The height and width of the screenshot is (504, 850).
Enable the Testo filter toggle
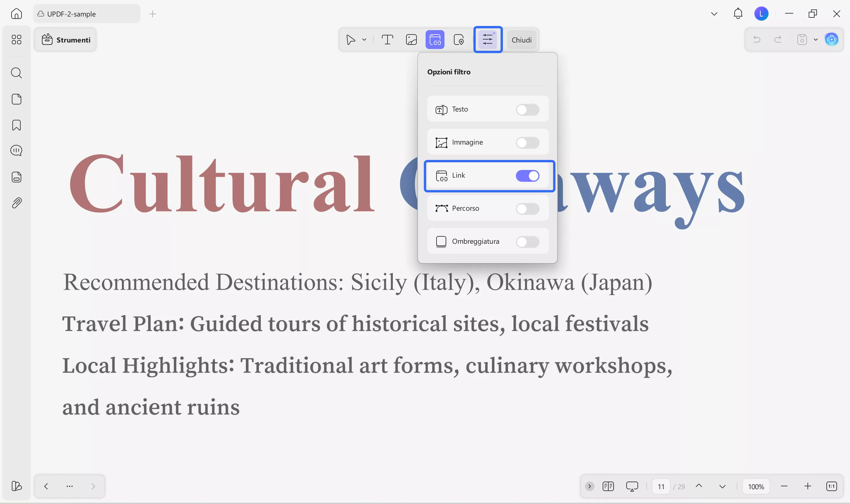[x=527, y=109]
